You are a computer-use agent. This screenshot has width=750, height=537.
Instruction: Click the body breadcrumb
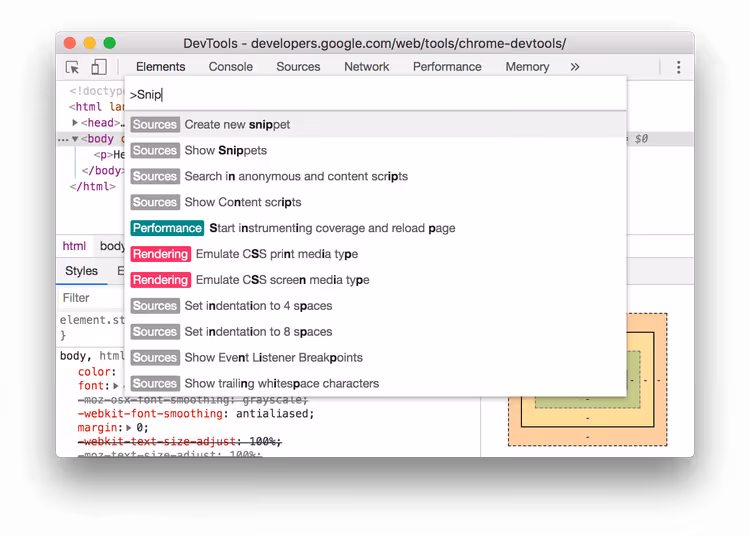click(x=111, y=246)
